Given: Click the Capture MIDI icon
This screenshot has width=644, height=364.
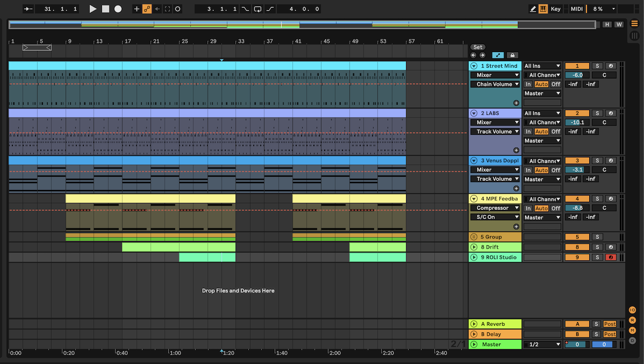Looking at the screenshot, I should [167, 9].
